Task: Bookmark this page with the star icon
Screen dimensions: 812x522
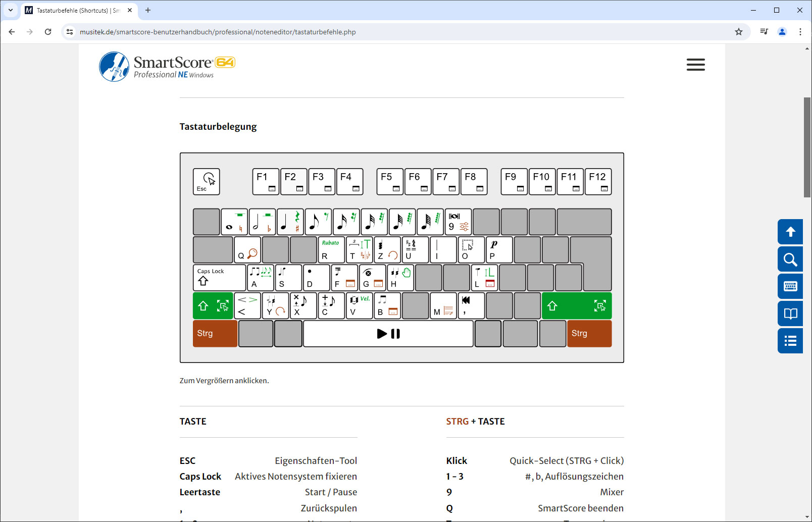Action: coord(739,32)
